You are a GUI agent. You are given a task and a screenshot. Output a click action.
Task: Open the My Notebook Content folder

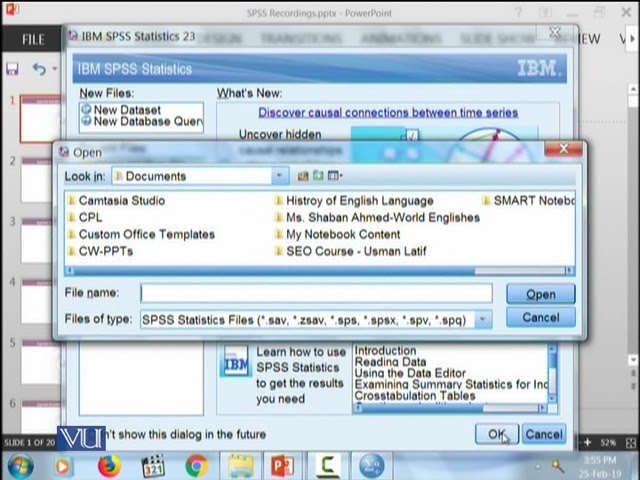(337, 234)
